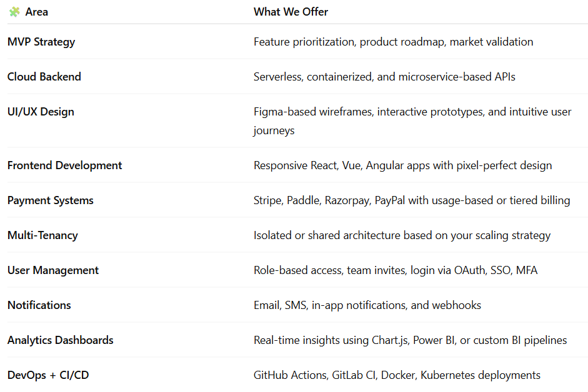Click the GitHub Actions, GitLab CI text
This screenshot has width=588, height=392.
(x=397, y=375)
